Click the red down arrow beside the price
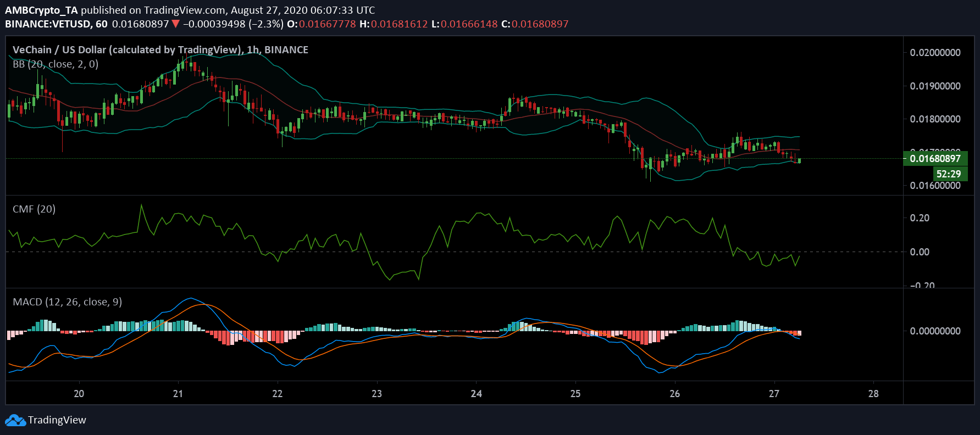The height and width of the screenshot is (435, 980). pos(175,24)
